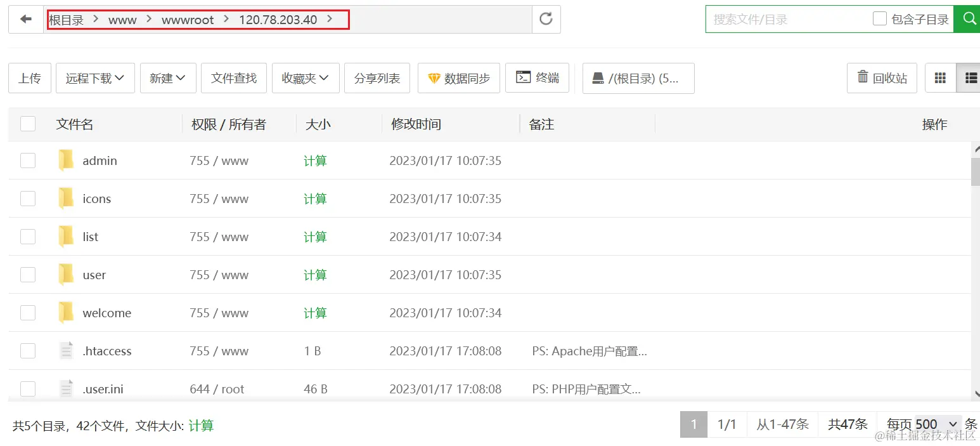Image resolution: width=980 pixels, height=446 pixels.
Task: Click the 上传 upload button
Action: pyautogui.click(x=30, y=78)
